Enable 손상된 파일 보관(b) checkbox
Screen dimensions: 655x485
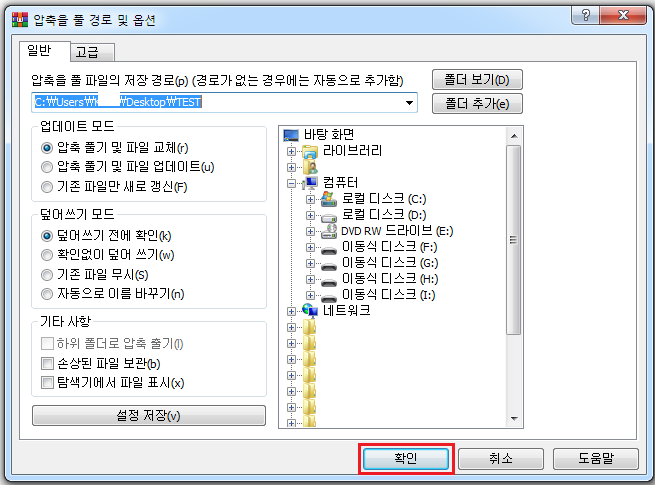(x=47, y=363)
